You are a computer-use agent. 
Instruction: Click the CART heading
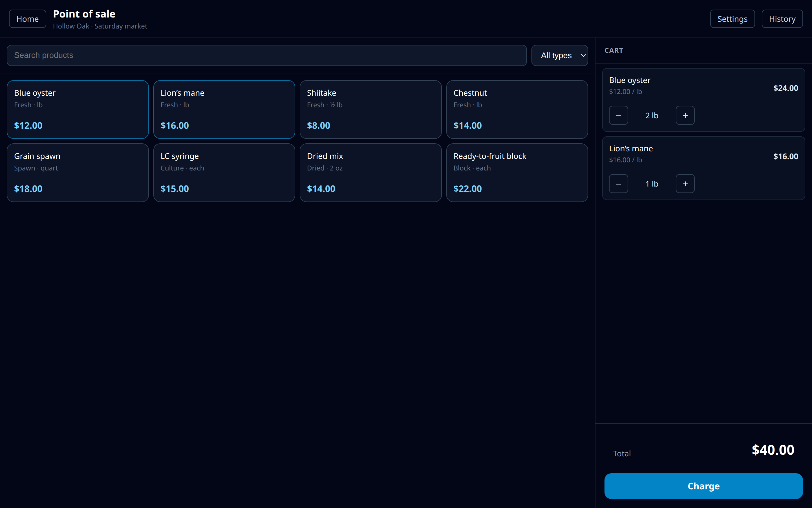pos(614,51)
